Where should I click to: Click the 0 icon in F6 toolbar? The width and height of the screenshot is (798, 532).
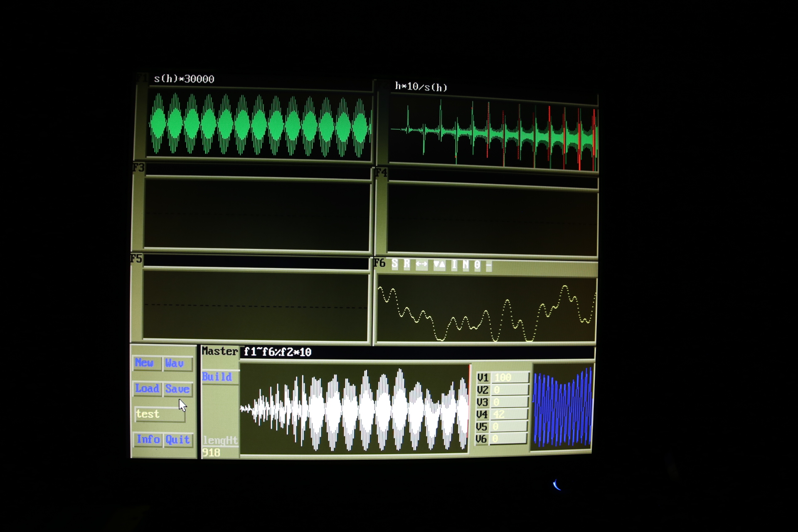tap(478, 265)
